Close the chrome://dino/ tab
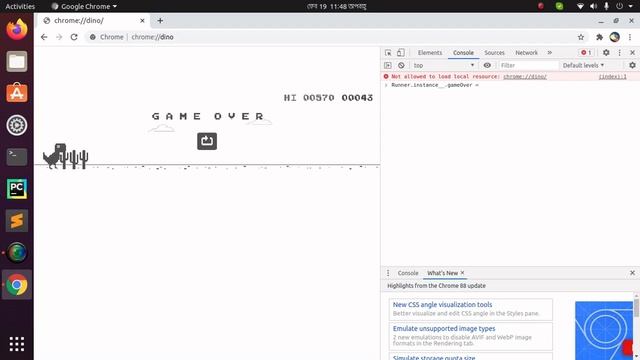The image size is (640, 360). pyautogui.click(x=142, y=20)
